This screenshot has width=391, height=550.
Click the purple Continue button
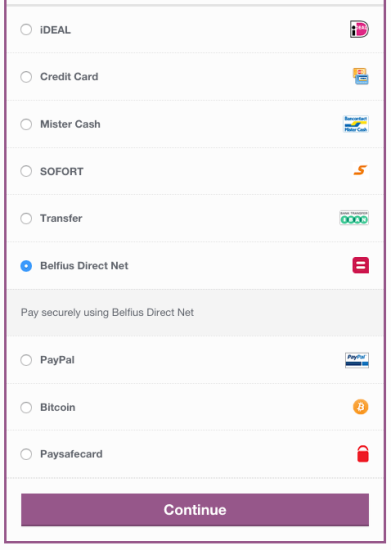point(195,510)
